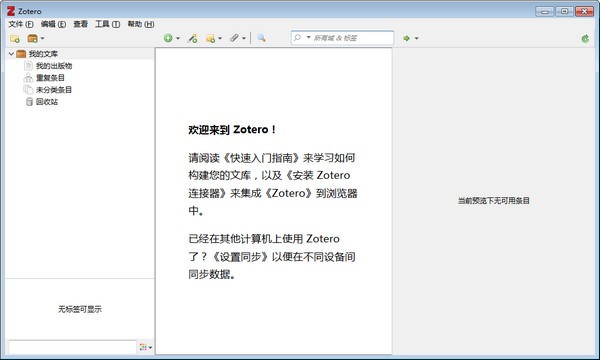Open the search mode dropdown in search box
The width and height of the screenshot is (600, 360).
tap(308, 37)
